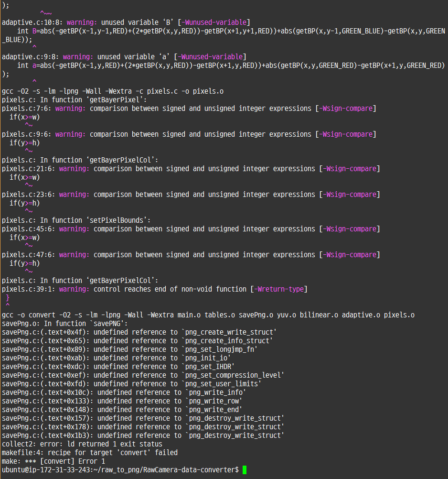Click undefined reference to png_set_longjmp_fn
448x479 pixels.
130,349
